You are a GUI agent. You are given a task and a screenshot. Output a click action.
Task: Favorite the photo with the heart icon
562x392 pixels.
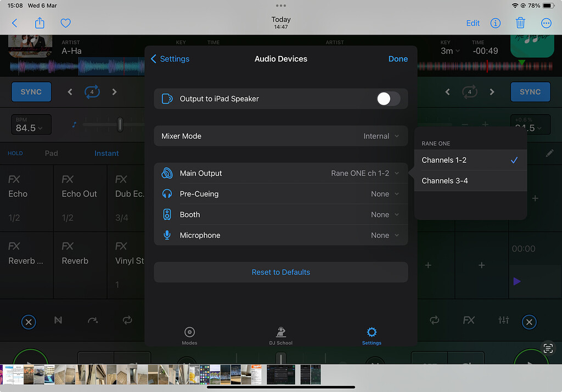[65, 23]
